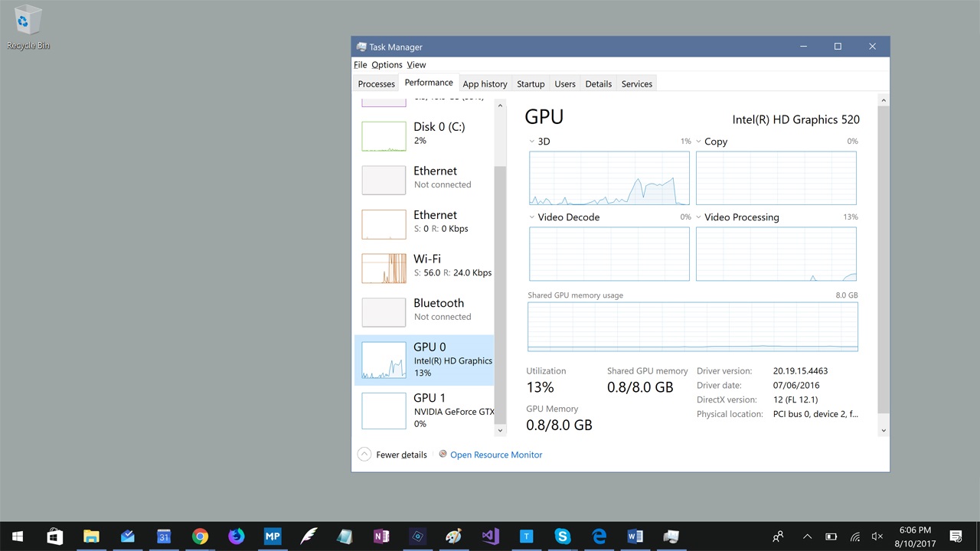Collapse the Video Processing graph section
980x551 pixels.
[697, 217]
